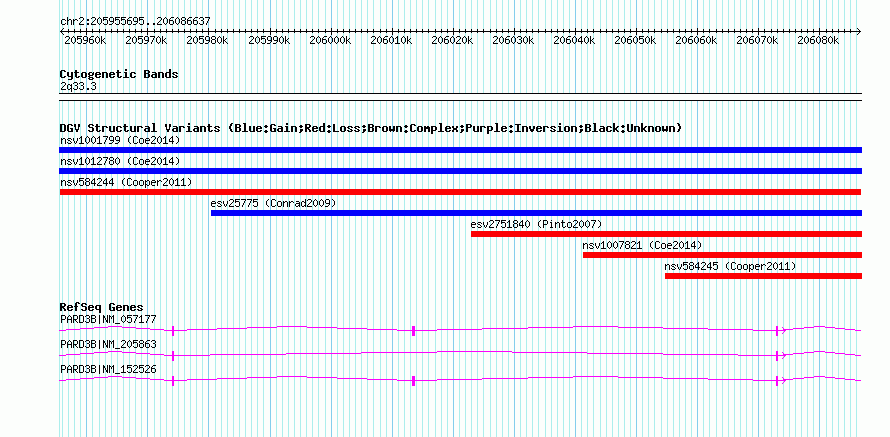The height and width of the screenshot is (437, 890).
Task: Click the 206050k ruler label
Action: (x=636, y=40)
